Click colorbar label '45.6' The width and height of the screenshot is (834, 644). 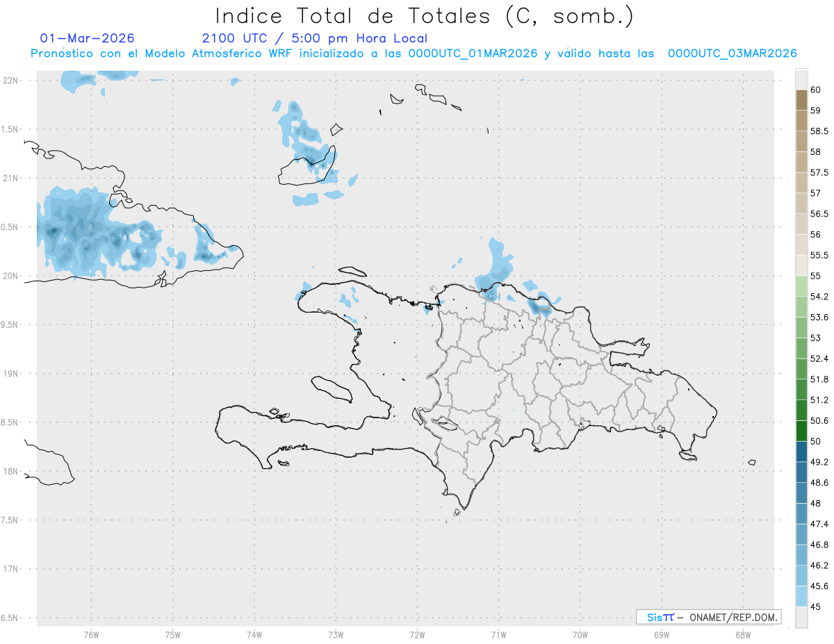point(819,586)
